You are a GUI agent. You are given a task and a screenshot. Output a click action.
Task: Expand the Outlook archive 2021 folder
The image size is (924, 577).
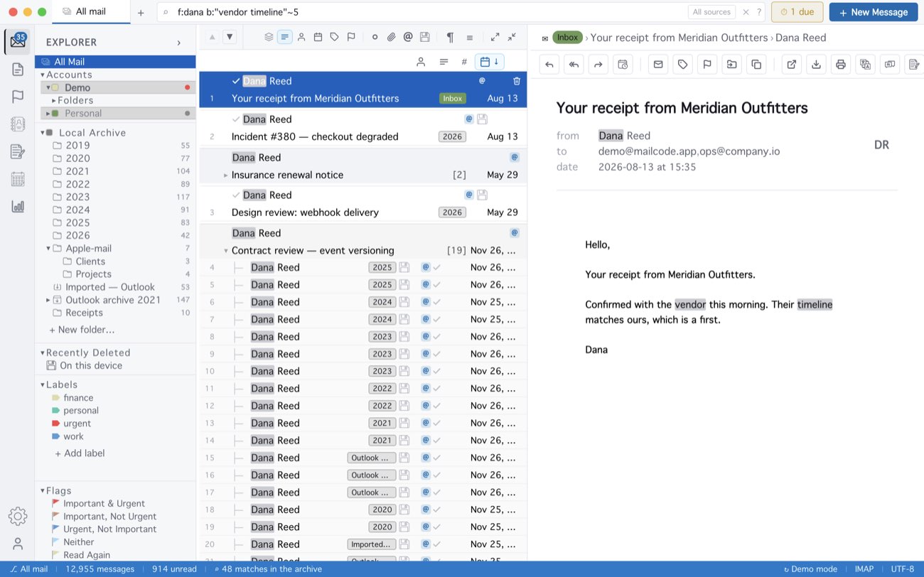[x=48, y=300]
